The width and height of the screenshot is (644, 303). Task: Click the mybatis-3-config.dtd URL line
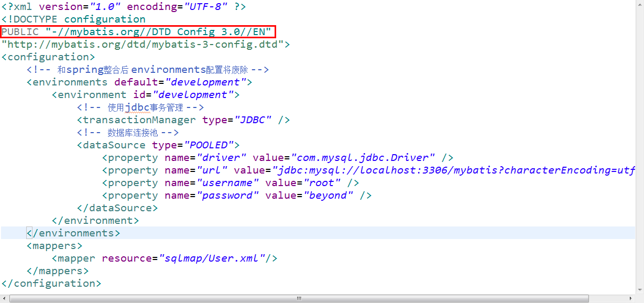tap(146, 45)
